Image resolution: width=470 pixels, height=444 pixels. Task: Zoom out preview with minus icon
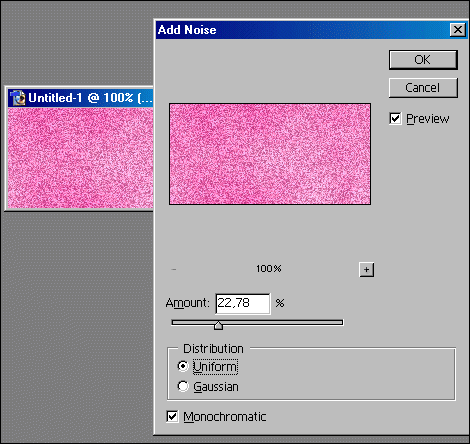174,269
